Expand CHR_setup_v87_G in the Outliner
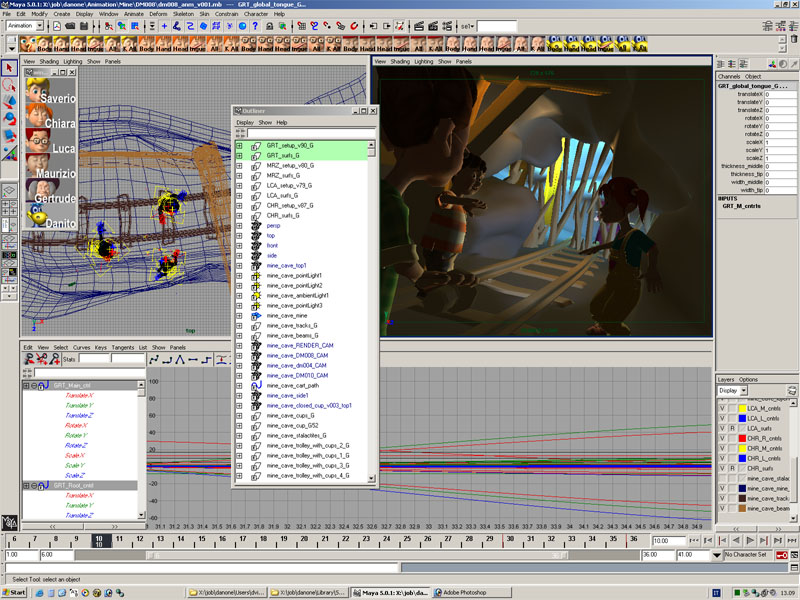Viewport: 800px width, 600px height. [x=239, y=206]
